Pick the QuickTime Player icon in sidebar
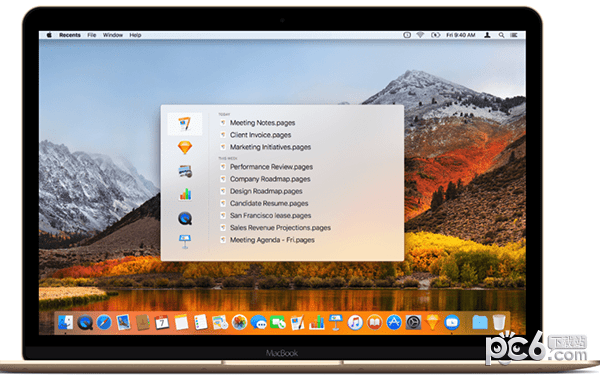 click(185, 218)
